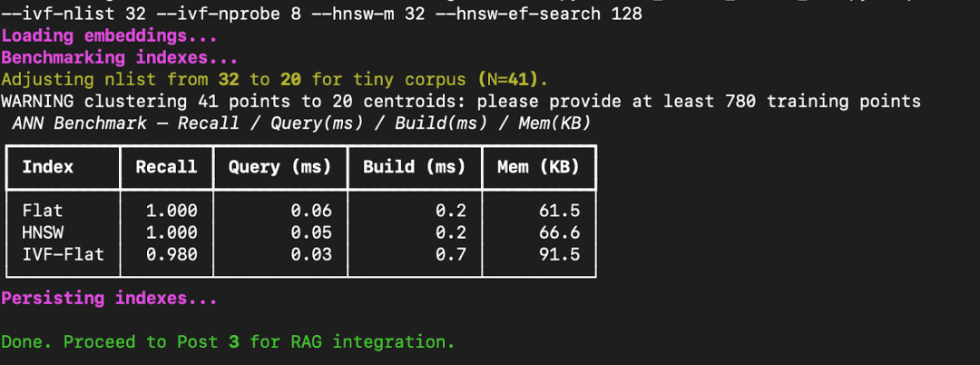
Task: Click the Mem (KB) column header
Action: [x=538, y=167]
